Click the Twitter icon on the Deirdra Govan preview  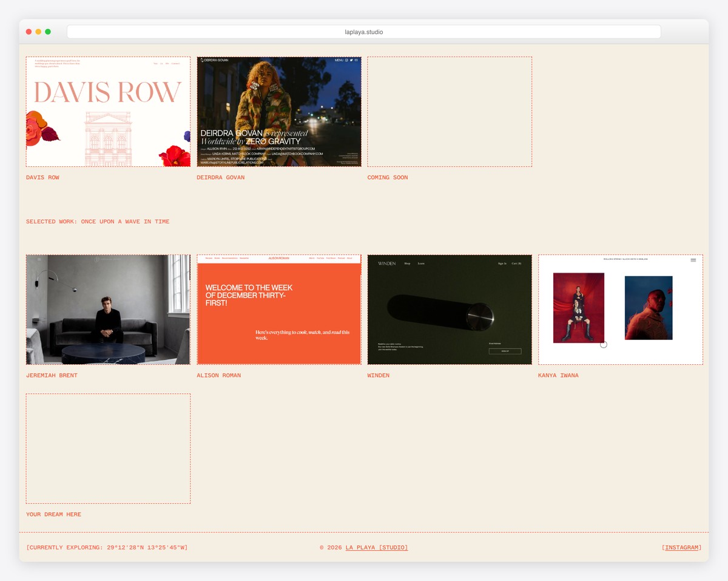351,60
